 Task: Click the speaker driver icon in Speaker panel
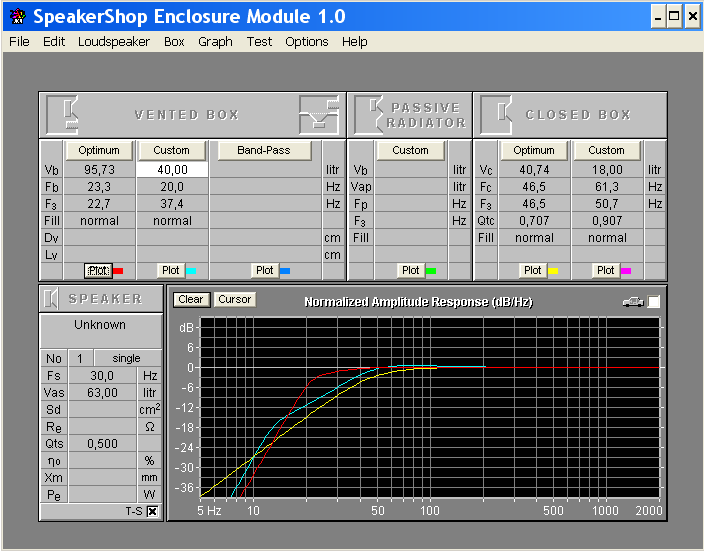51,299
